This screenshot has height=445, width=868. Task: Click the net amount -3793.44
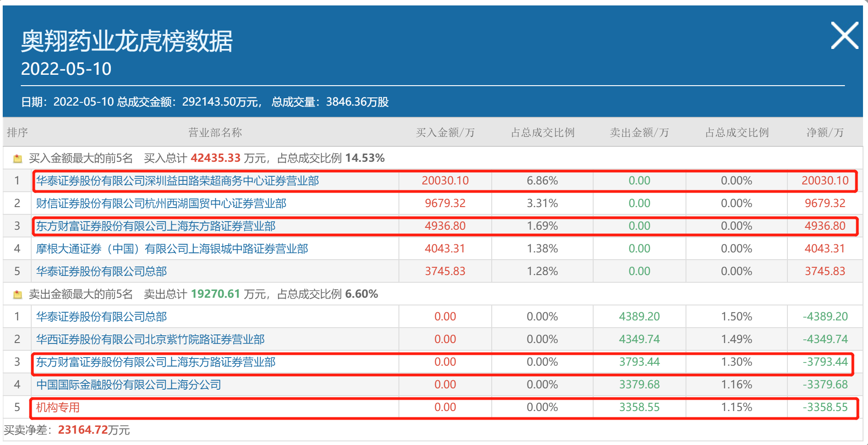(825, 362)
